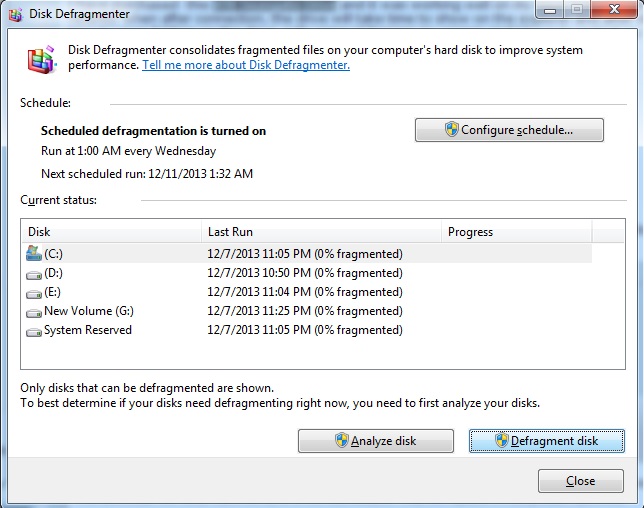The height and width of the screenshot is (508, 644).
Task: Select New Volume (G:) last run entry
Action: [304, 311]
